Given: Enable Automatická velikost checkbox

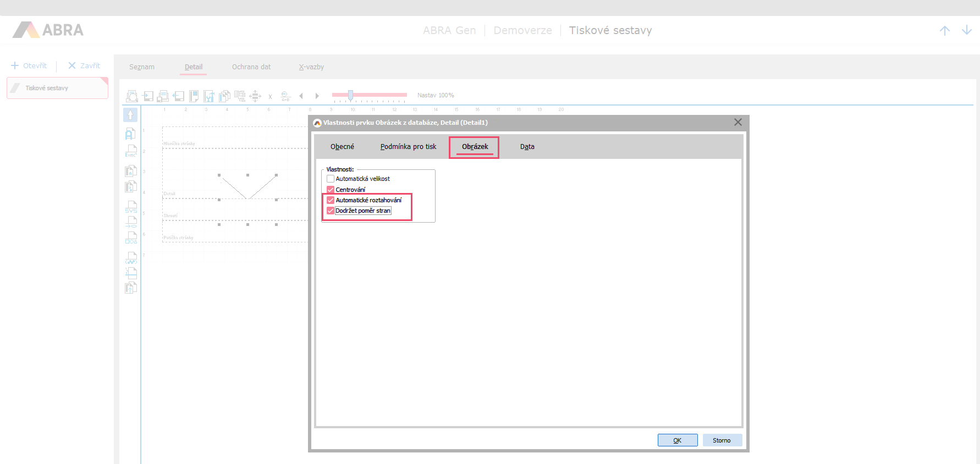Looking at the screenshot, I should click(331, 179).
